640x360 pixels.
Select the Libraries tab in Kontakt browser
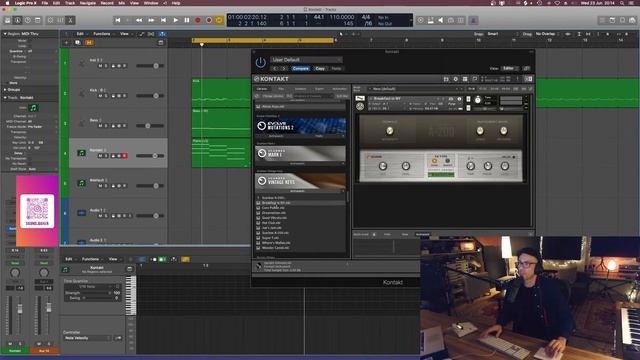262,89
